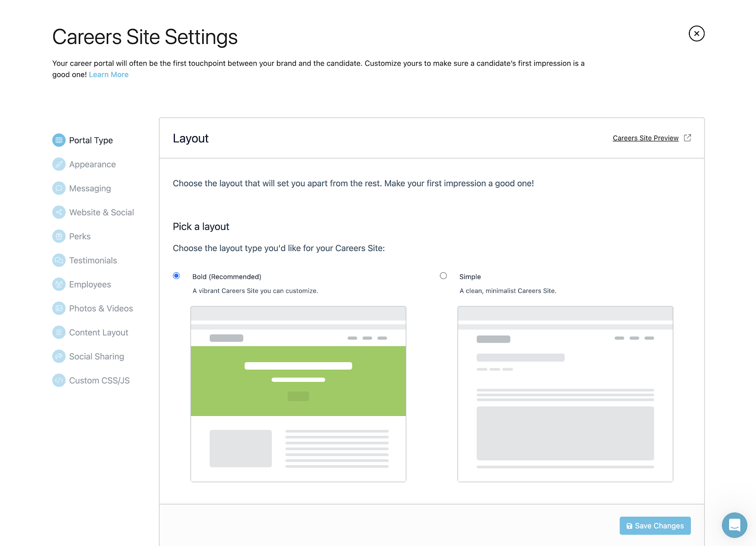
Task: Click the Custom CSS/JS code icon
Action: [59, 380]
